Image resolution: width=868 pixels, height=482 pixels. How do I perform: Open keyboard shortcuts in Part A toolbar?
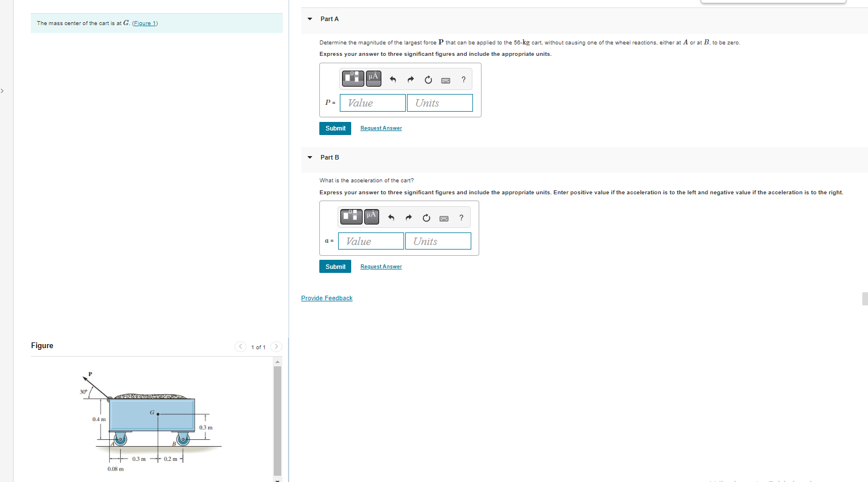(x=446, y=80)
